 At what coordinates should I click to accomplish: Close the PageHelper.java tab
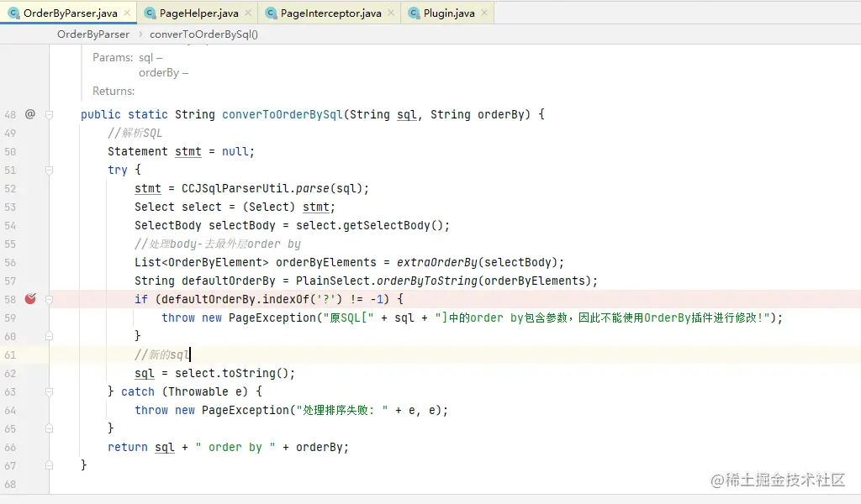pyautogui.click(x=248, y=13)
